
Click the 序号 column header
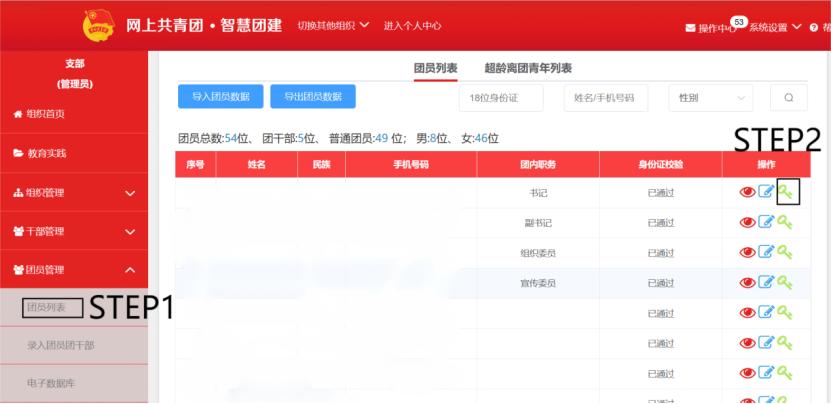tap(196, 164)
